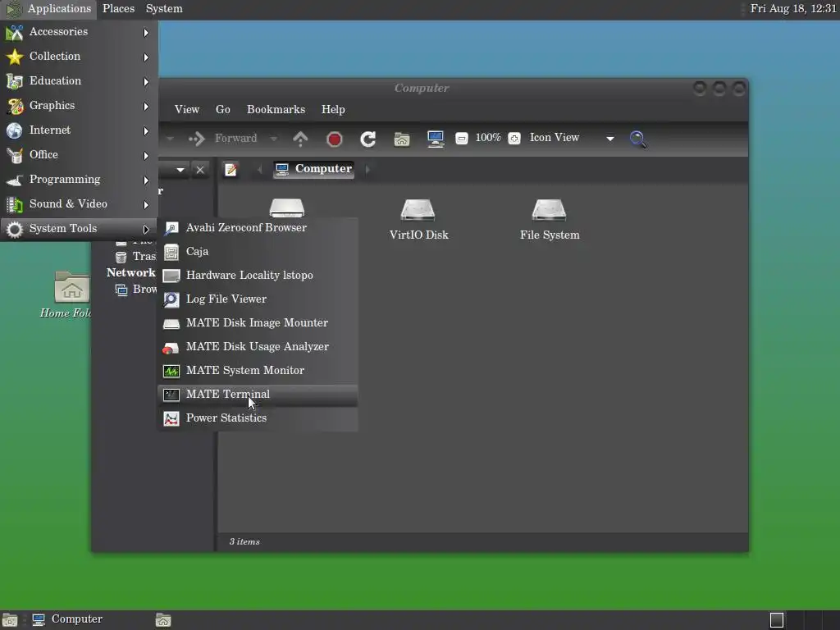This screenshot has height=630, width=840.
Task: Launch MATE Disk Usage Analyzer
Action: (258, 347)
